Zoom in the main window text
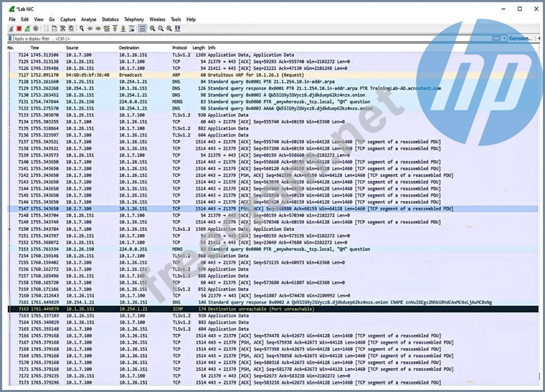 (x=153, y=29)
